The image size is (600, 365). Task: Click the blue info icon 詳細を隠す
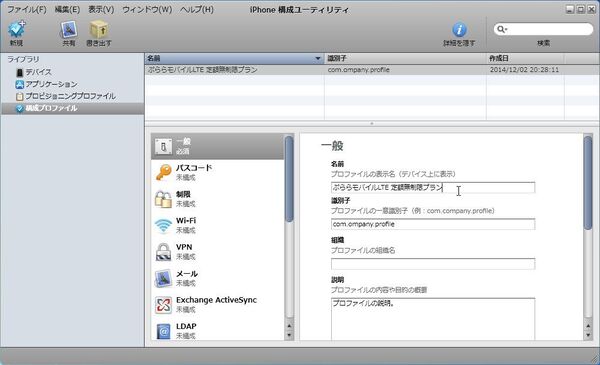459,29
